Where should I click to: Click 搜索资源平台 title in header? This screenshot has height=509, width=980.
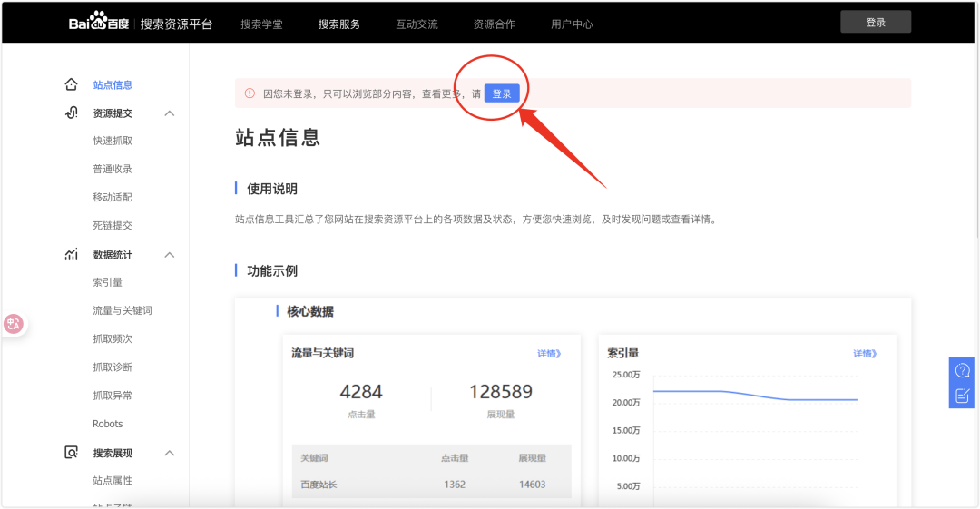pyautogui.click(x=176, y=24)
